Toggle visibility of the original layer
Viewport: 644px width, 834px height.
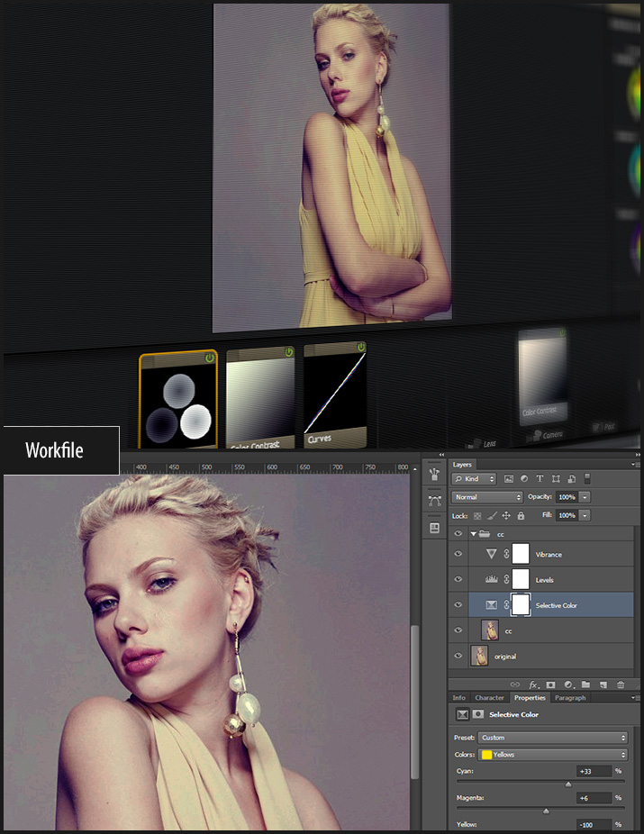coord(458,656)
